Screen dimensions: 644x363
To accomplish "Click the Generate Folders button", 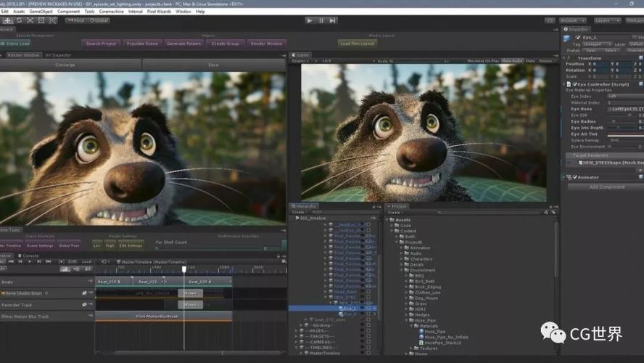I will click(183, 44).
